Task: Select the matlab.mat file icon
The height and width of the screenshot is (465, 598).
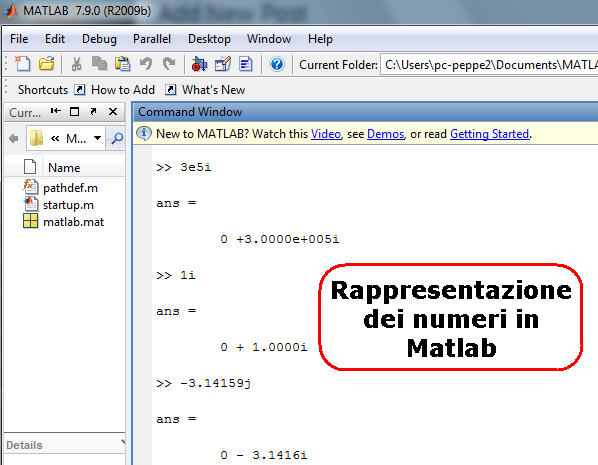Action: (x=31, y=221)
